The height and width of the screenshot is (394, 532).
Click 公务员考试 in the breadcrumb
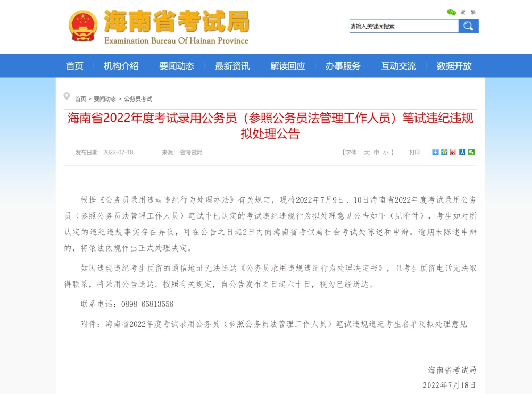(138, 99)
